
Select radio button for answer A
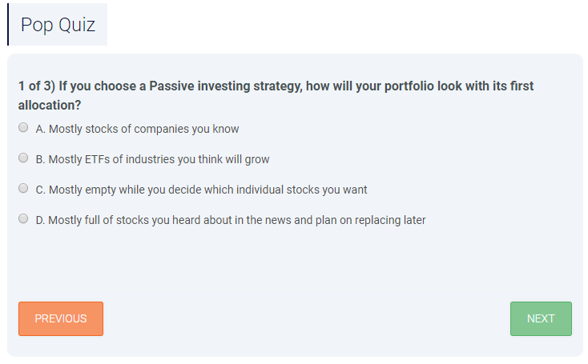tap(23, 128)
